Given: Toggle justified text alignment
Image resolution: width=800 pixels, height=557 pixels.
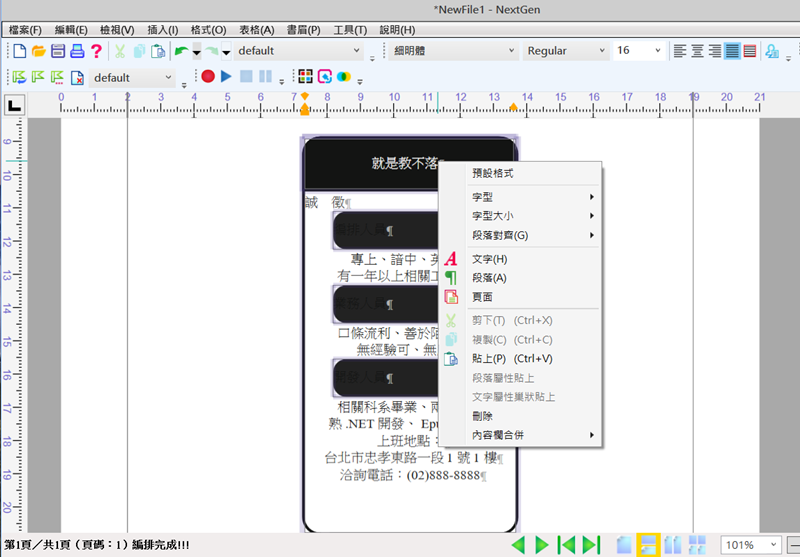Looking at the screenshot, I should (733, 51).
